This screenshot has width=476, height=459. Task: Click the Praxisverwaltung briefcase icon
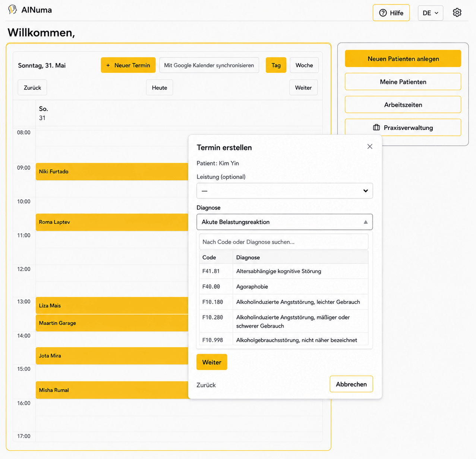[x=376, y=128]
